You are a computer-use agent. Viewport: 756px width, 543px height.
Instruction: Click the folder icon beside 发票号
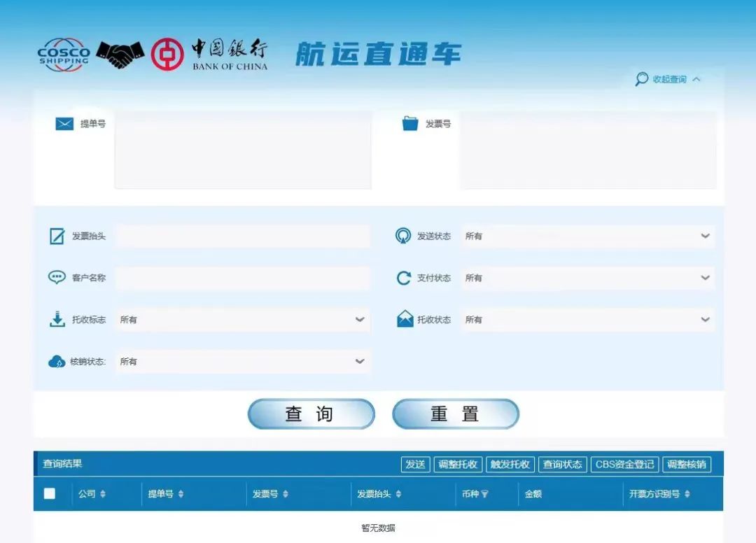[x=410, y=124]
